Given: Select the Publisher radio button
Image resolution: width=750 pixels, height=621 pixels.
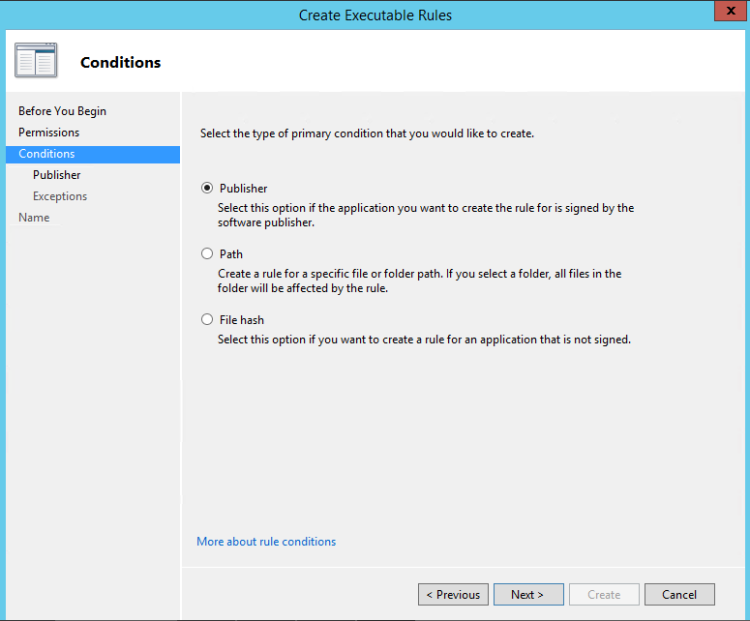Looking at the screenshot, I should pos(207,188).
